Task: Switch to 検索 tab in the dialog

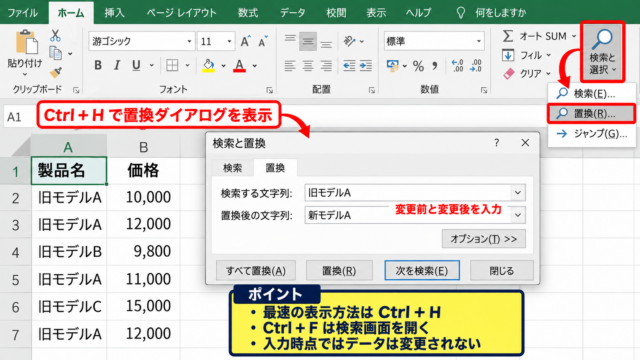Action: [233, 168]
